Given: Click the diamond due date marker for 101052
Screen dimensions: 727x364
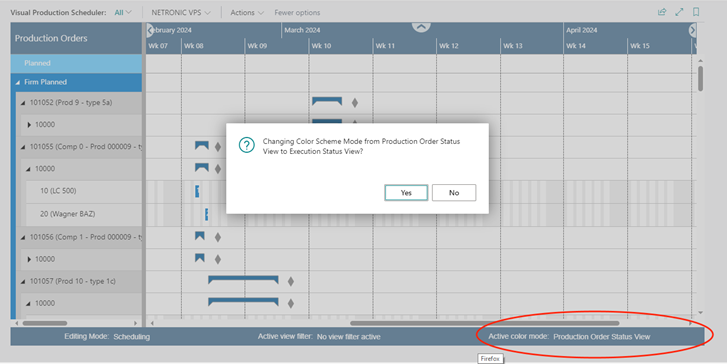Looking at the screenshot, I should (355, 102).
